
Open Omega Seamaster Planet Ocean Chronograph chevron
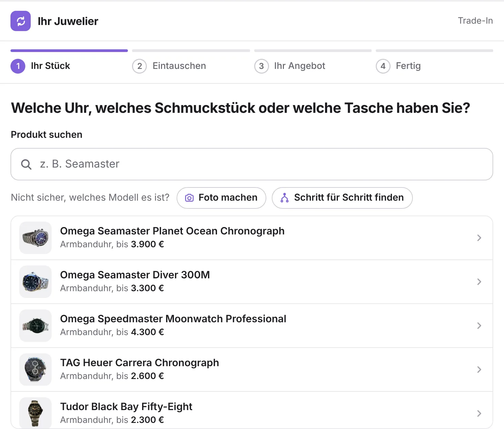pos(479,238)
